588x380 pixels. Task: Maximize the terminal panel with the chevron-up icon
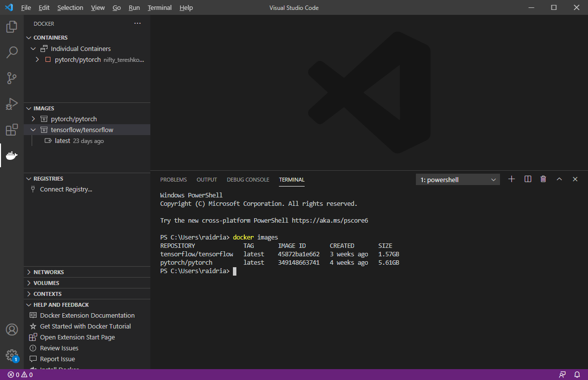559,179
